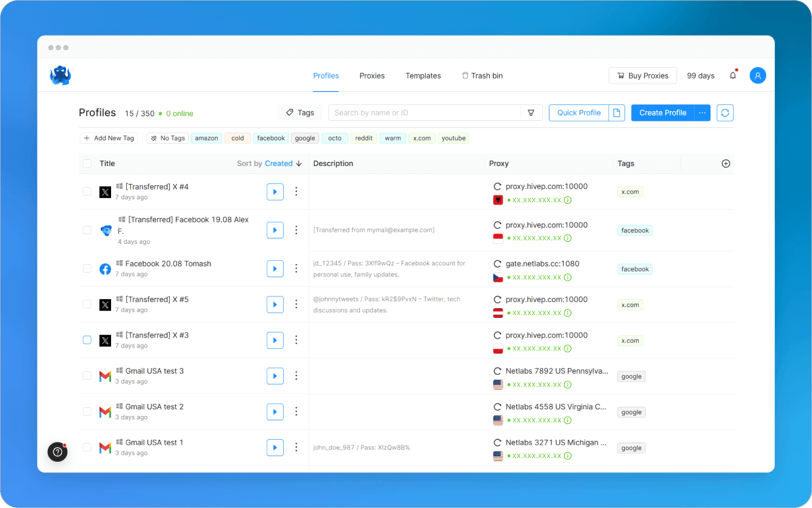Click the x.com tag on [Transferred] X #3 row
This screenshot has width=812, height=508.
(x=630, y=341)
